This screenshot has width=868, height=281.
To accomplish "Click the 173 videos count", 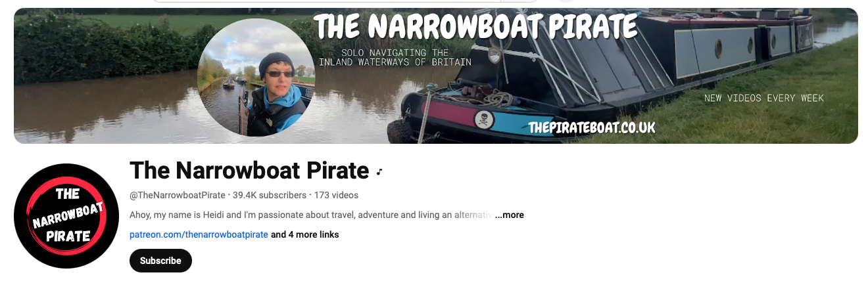I will pos(336,195).
